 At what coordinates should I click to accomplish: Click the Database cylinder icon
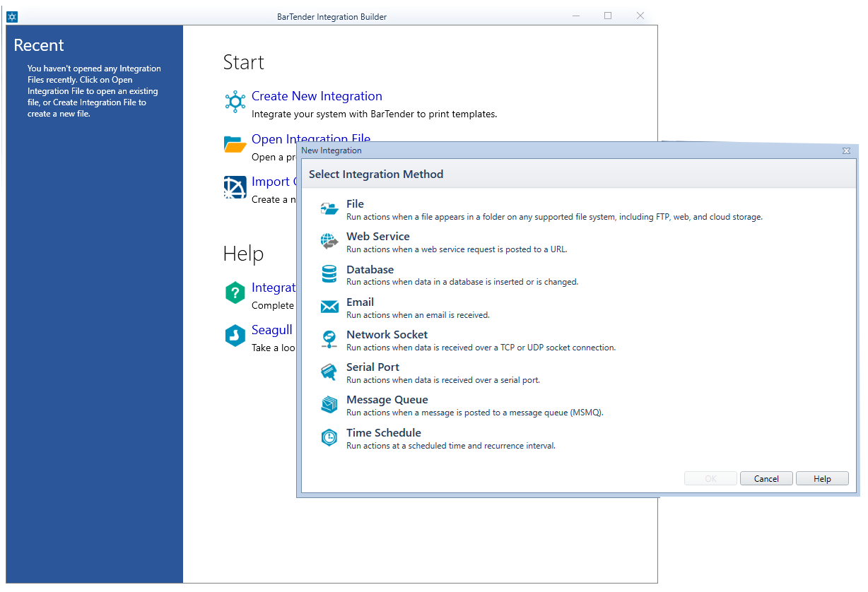coord(329,274)
